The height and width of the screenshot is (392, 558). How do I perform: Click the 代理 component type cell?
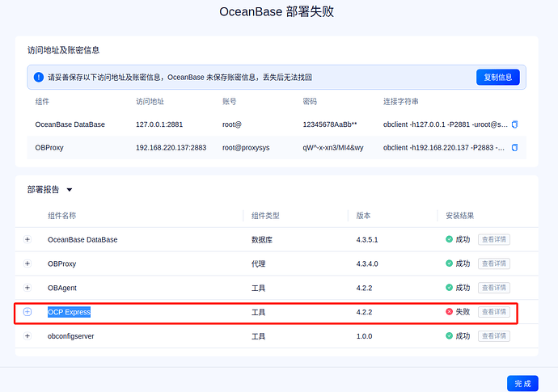coord(258,264)
